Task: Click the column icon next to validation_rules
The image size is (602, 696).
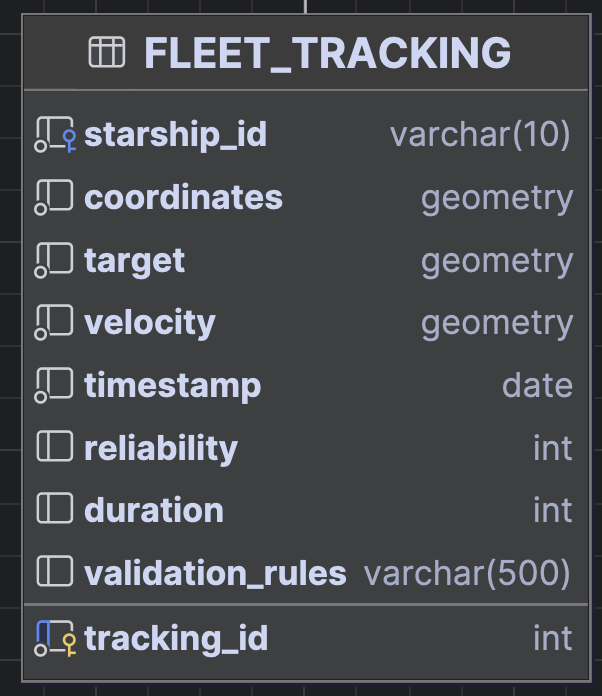Action: 55,571
